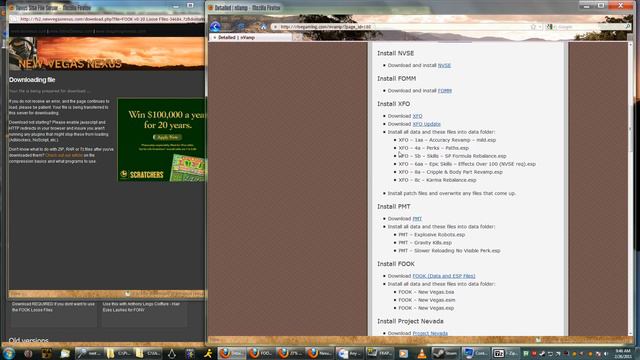Open 'Check out our article' link in Nexus
Viewport: 640px width, 360px height.
pos(64,155)
